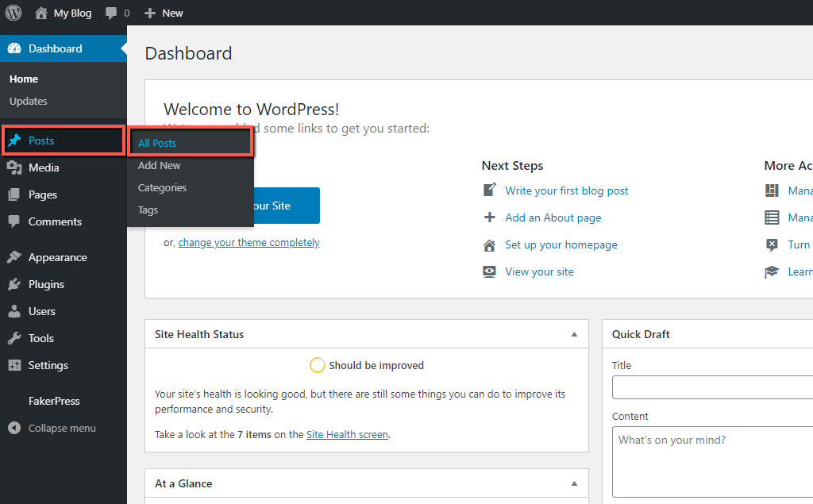Open View your site link
Viewport: 813px width, 504px height.
539,271
